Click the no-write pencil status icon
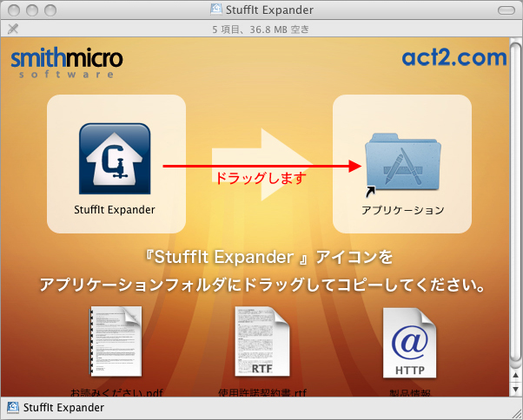This screenshot has height=420, width=523. tap(13, 29)
